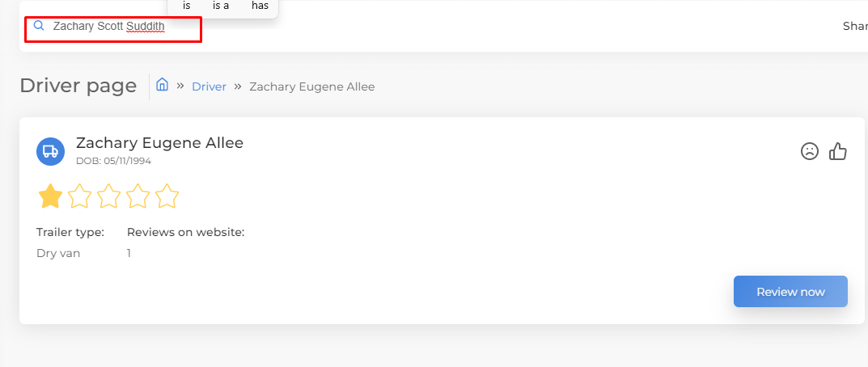Click the Zachary Eugene Allee card heading
Screen dimensions: 868x367
pos(160,143)
